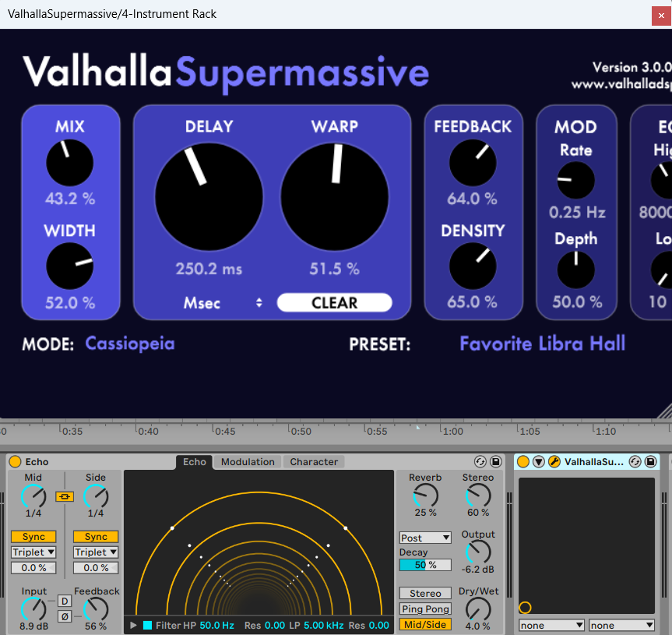Save the Echo preset with the disk icon

(x=496, y=461)
